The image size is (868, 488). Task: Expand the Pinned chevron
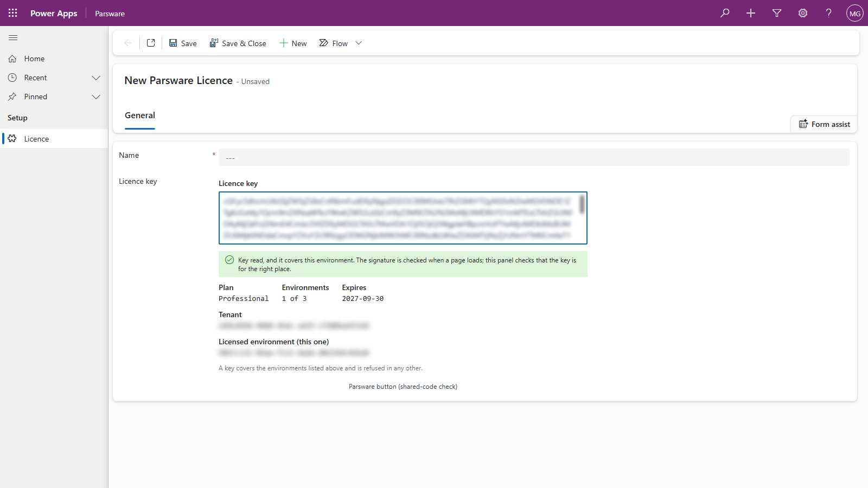[96, 97]
